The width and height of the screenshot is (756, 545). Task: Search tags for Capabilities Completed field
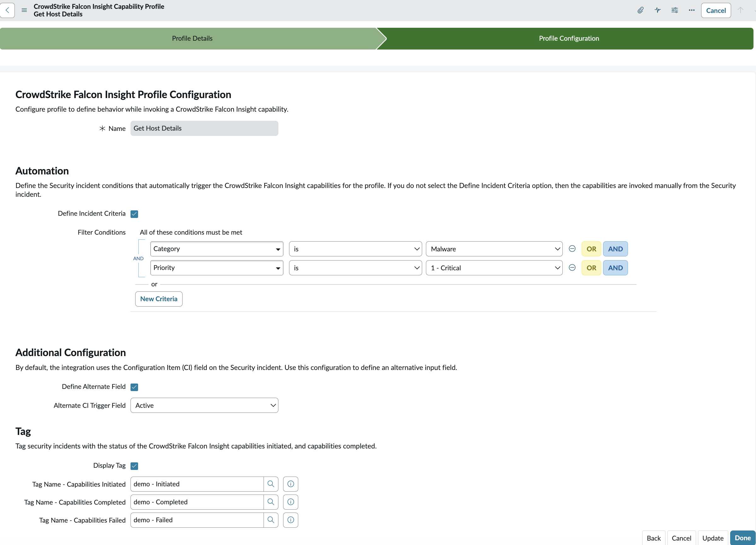click(x=271, y=502)
